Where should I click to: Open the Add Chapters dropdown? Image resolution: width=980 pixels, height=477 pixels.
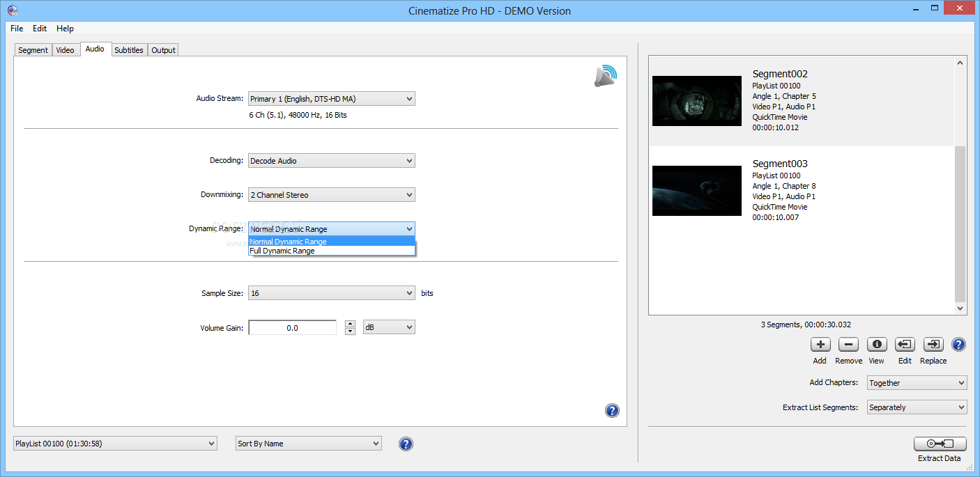pyautogui.click(x=917, y=383)
